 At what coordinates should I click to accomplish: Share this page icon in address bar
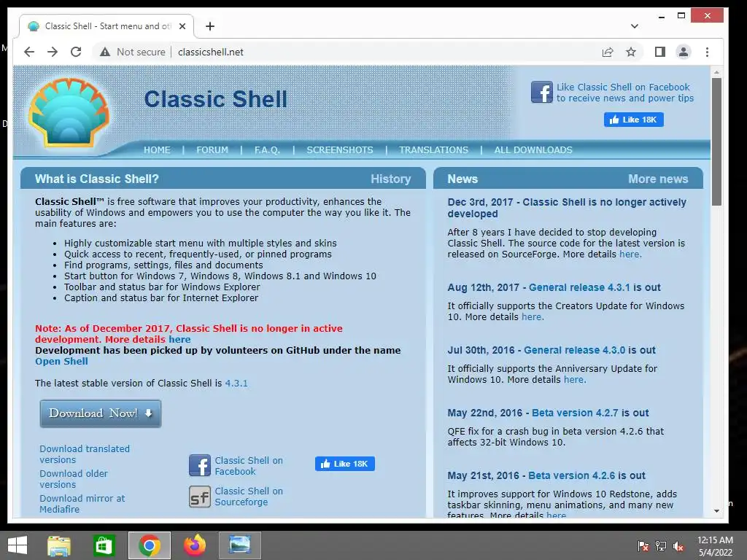608,52
